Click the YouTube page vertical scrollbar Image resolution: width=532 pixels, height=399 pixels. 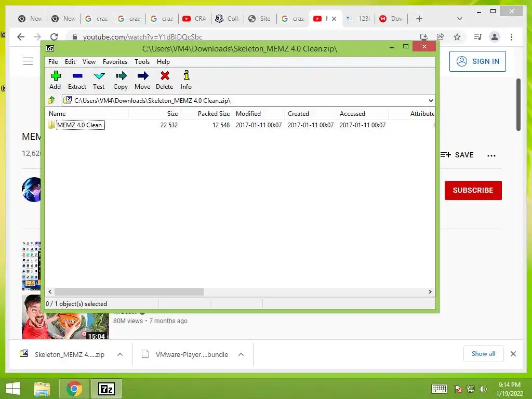[518, 104]
